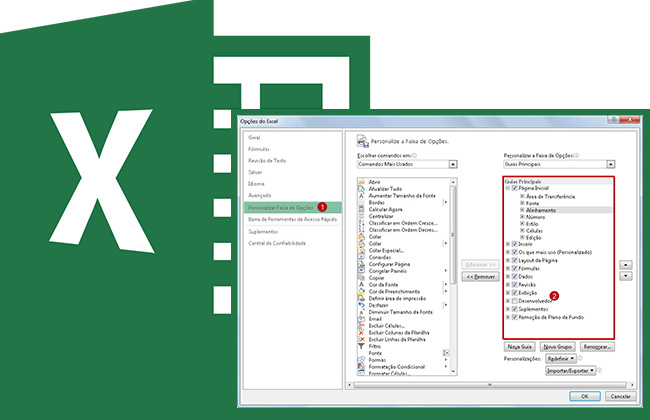Select the Colar Especial command icon
The height and width of the screenshot is (420, 650).
point(361,250)
